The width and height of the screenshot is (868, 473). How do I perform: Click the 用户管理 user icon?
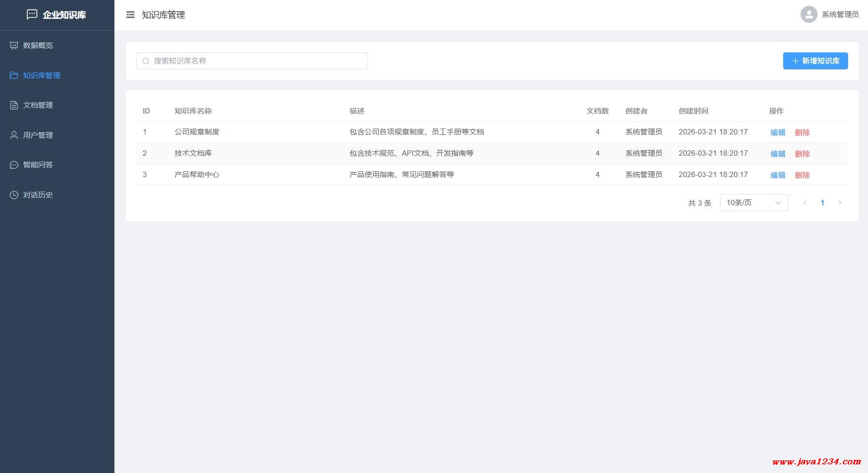tap(14, 135)
